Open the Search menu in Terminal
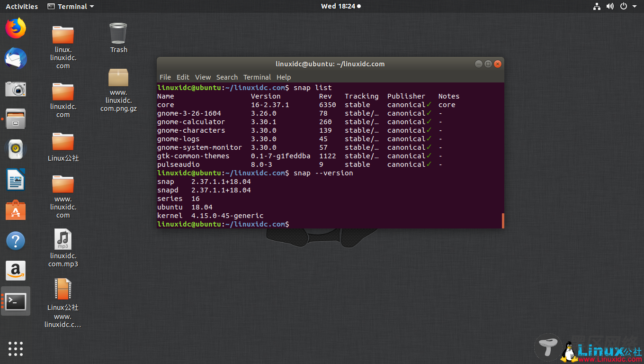The width and height of the screenshot is (644, 364). pyautogui.click(x=227, y=77)
